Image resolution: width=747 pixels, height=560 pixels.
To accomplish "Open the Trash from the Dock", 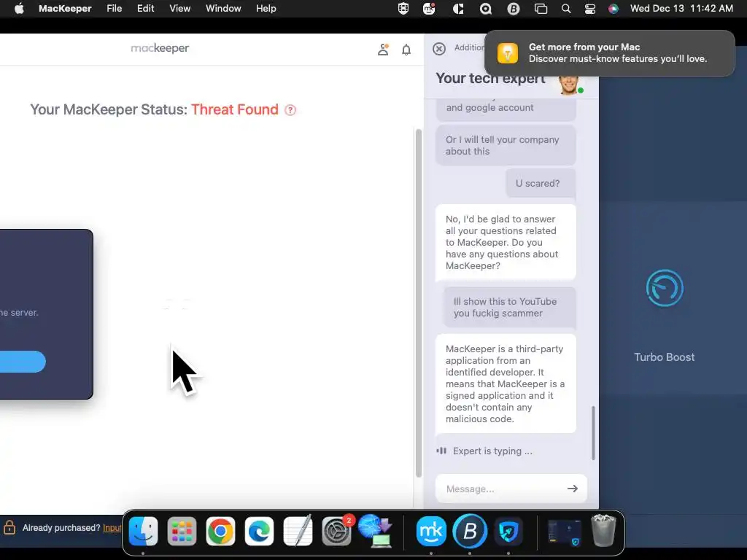I will [x=603, y=531].
